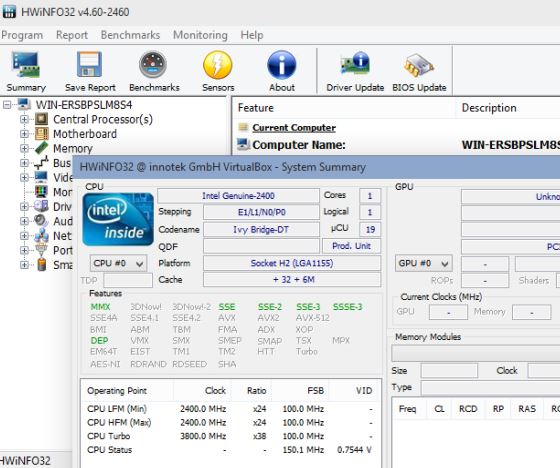Image resolution: width=560 pixels, height=468 pixels.
Task: Expand the Drives tree node
Action: tap(24, 206)
